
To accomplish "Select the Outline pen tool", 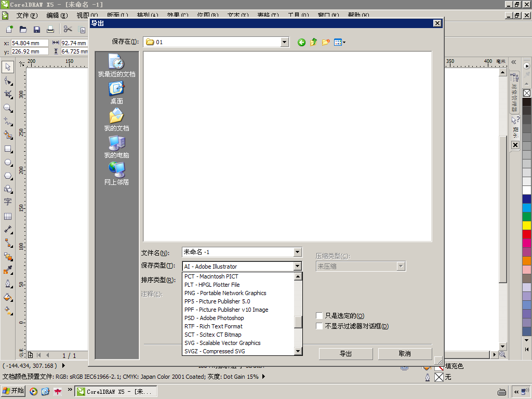I will point(8,284).
